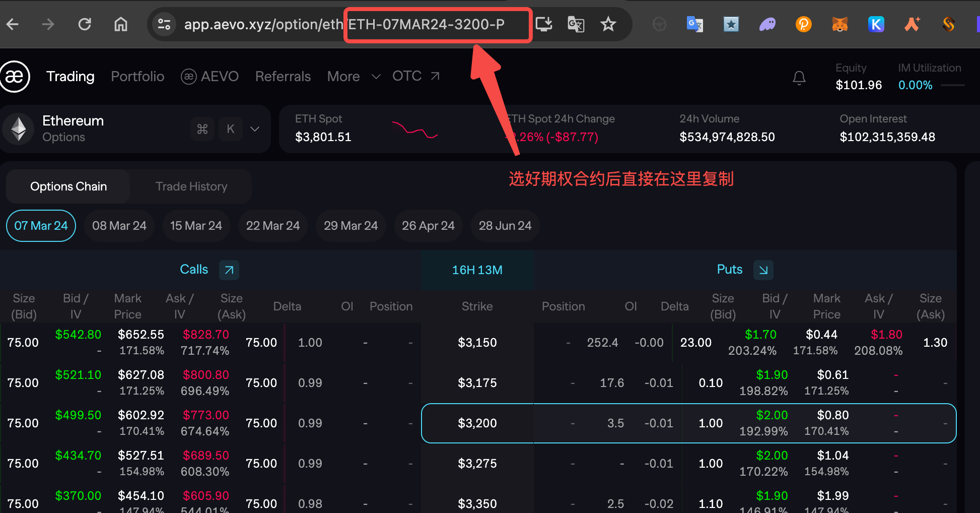
Task: Click the command key shortcut badge
Action: click(x=202, y=129)
